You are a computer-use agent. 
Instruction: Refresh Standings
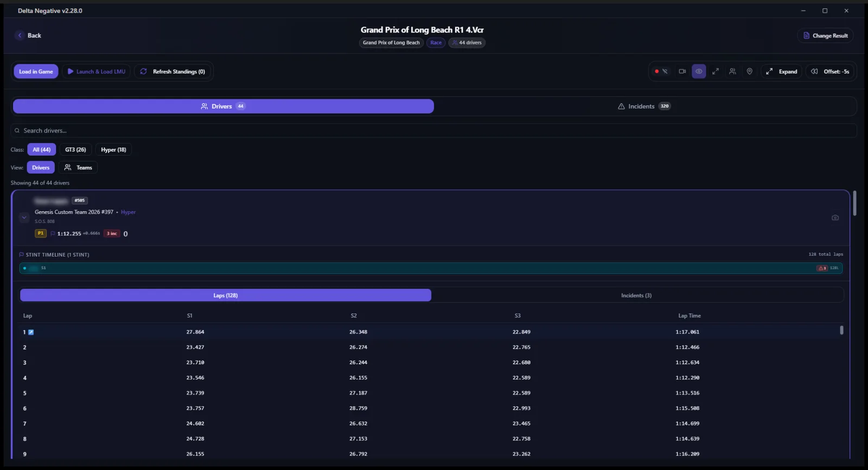[x=173, y=72]
